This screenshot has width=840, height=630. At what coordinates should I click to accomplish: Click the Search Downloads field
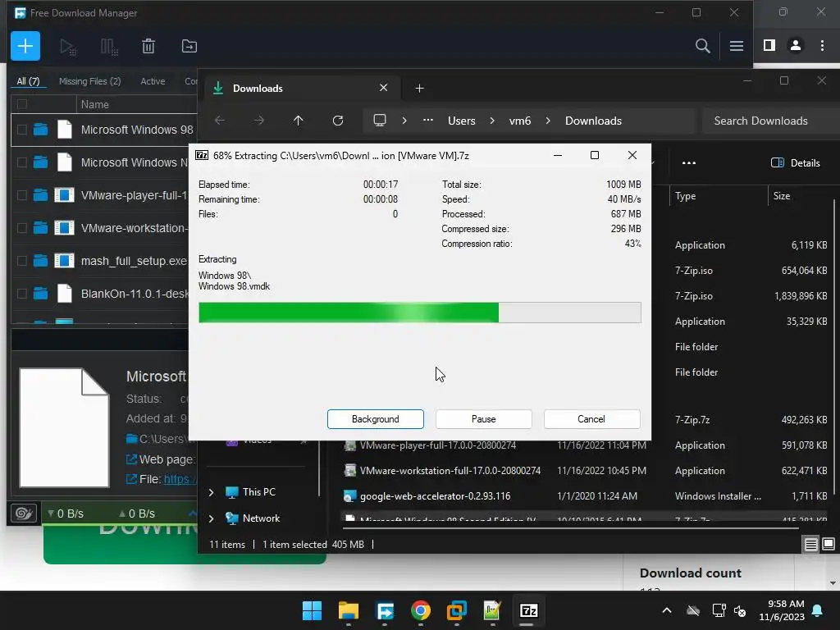pyautogui.click(x=771, y=121)
